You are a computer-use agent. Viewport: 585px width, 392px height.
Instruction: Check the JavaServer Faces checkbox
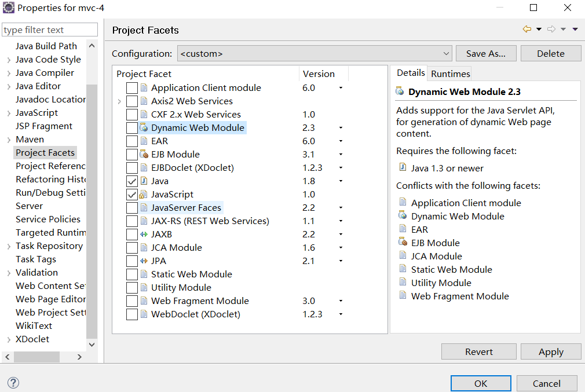coord(132,208)
